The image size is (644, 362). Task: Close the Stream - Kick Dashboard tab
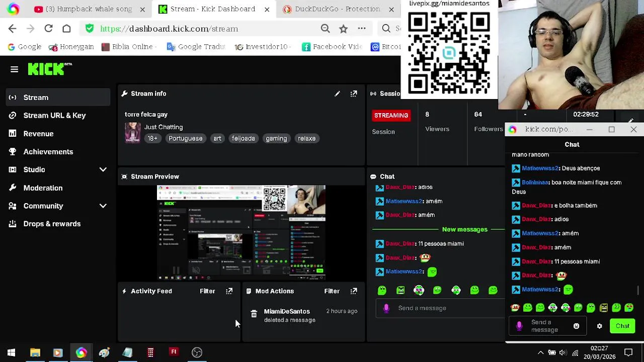(x=267, y=9)
